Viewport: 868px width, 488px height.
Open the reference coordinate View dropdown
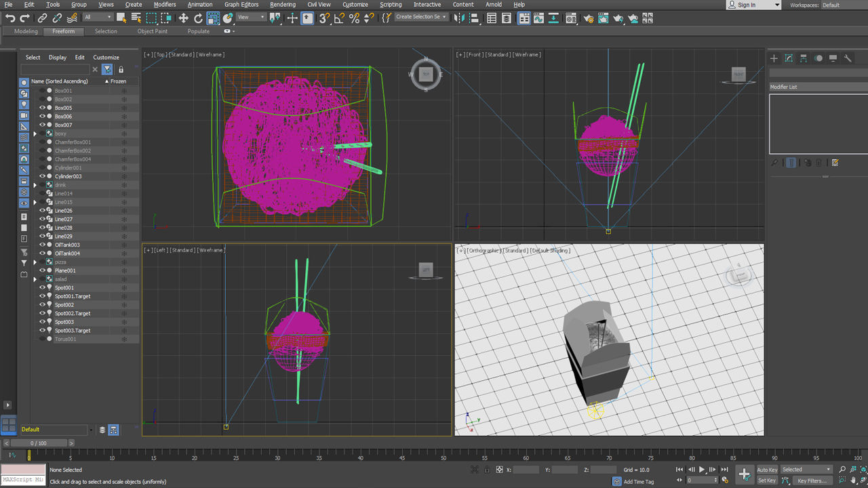click(250, 17)
